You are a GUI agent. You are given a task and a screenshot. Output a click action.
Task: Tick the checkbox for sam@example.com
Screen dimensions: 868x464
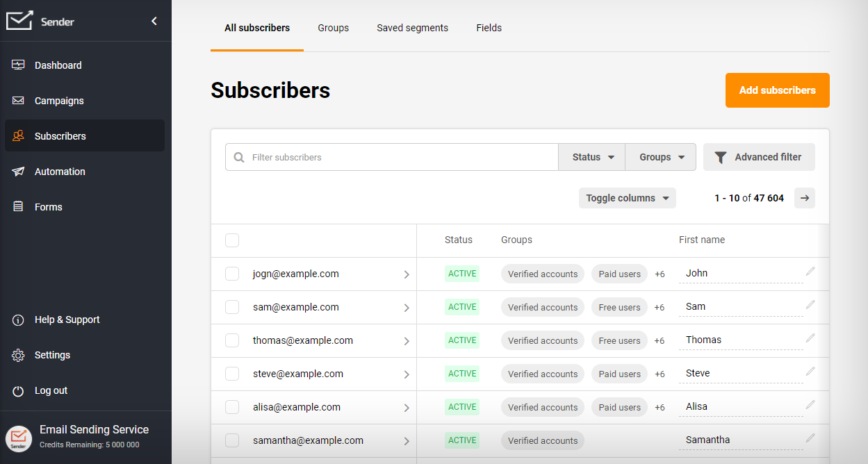(232, 307)
